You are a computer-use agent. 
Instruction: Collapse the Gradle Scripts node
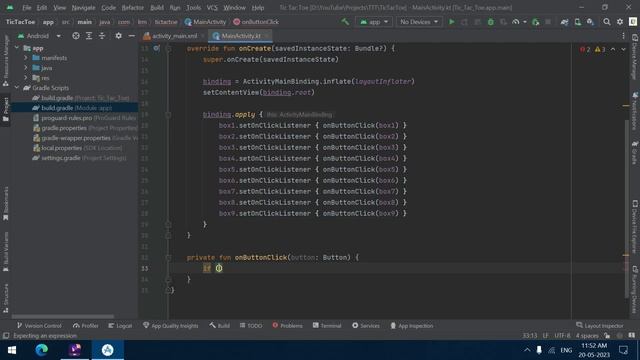click(17, 87)
